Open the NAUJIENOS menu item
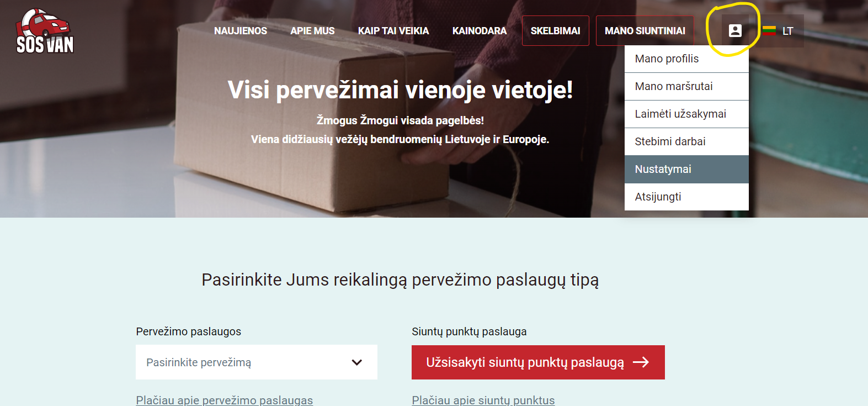This screenshot has height=406, width=868. tap(241, 31)
